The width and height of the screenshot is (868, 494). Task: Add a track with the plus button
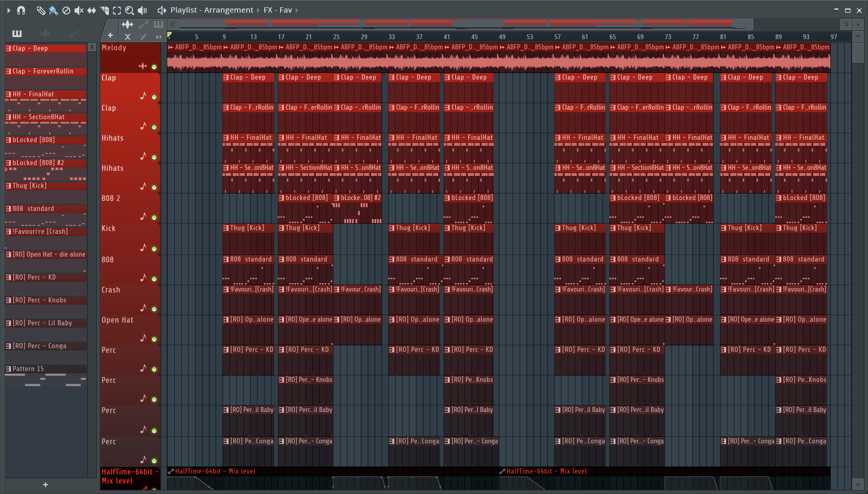110,35
